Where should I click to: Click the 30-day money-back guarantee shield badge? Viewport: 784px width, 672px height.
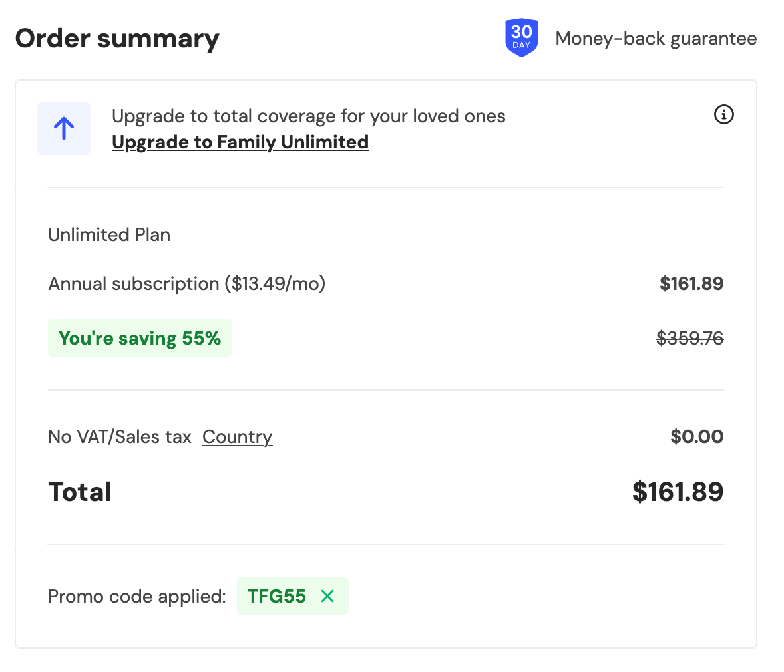point(522,38)
